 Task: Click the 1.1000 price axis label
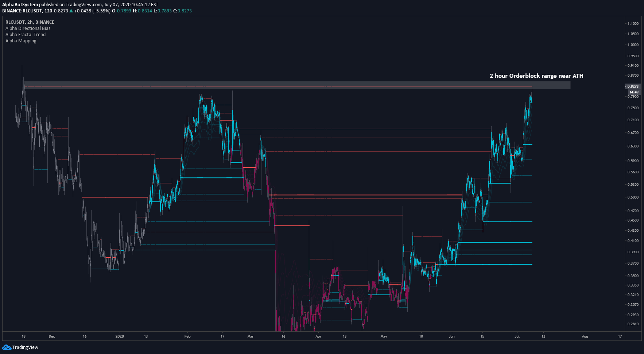(633, 23)
